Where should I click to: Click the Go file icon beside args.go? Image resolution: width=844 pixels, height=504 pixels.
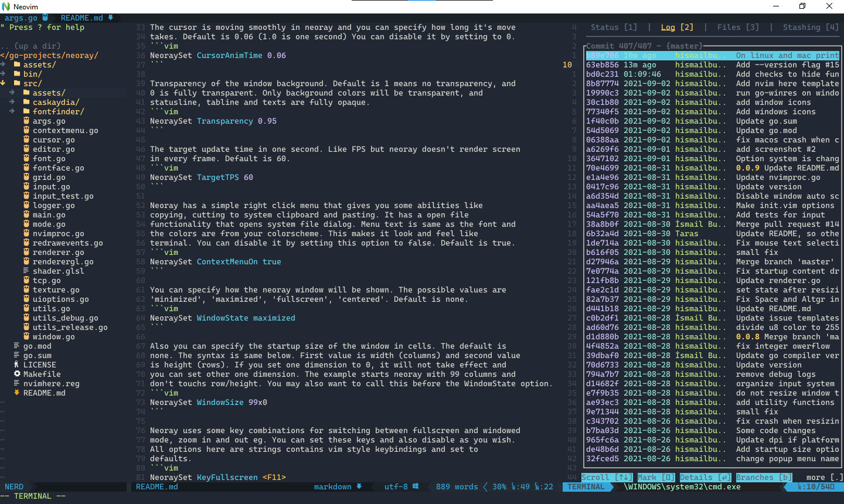(x=26, y=121)
